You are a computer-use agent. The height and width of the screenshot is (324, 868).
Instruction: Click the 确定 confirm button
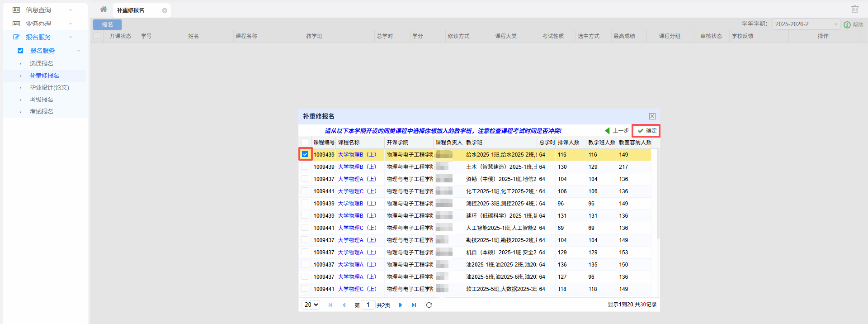click(646, 131)
